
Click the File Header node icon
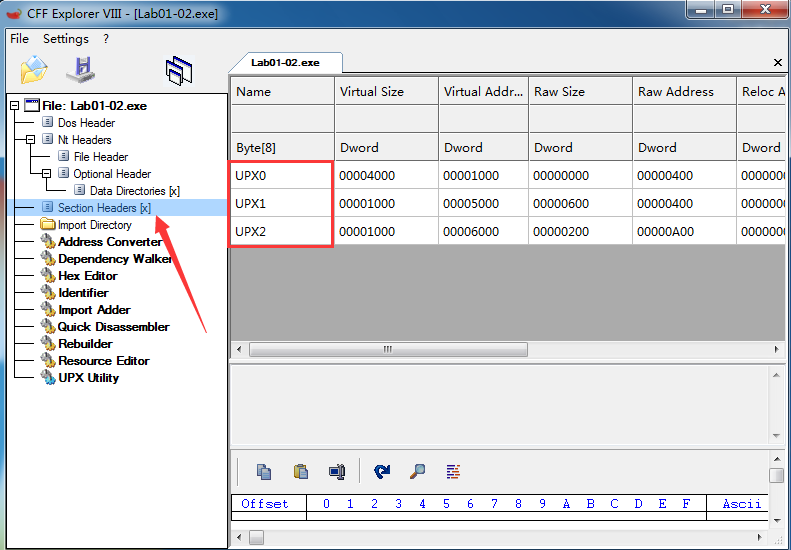coord(63,156)
